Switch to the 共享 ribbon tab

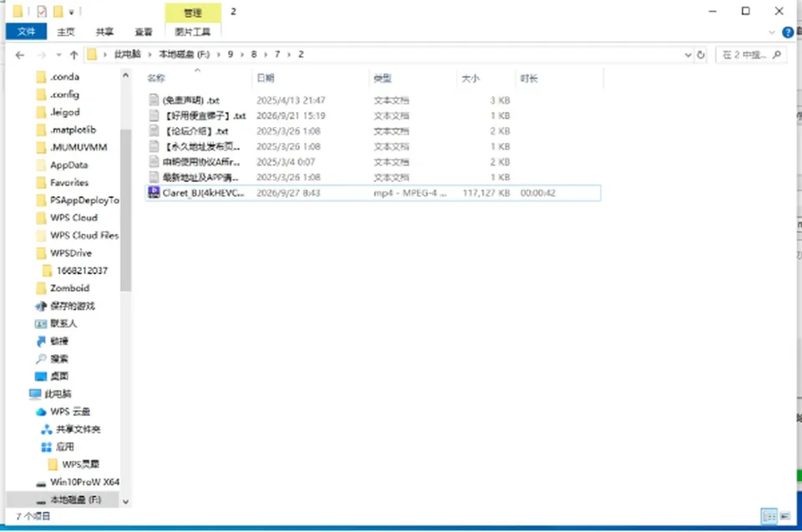point(105,32)
